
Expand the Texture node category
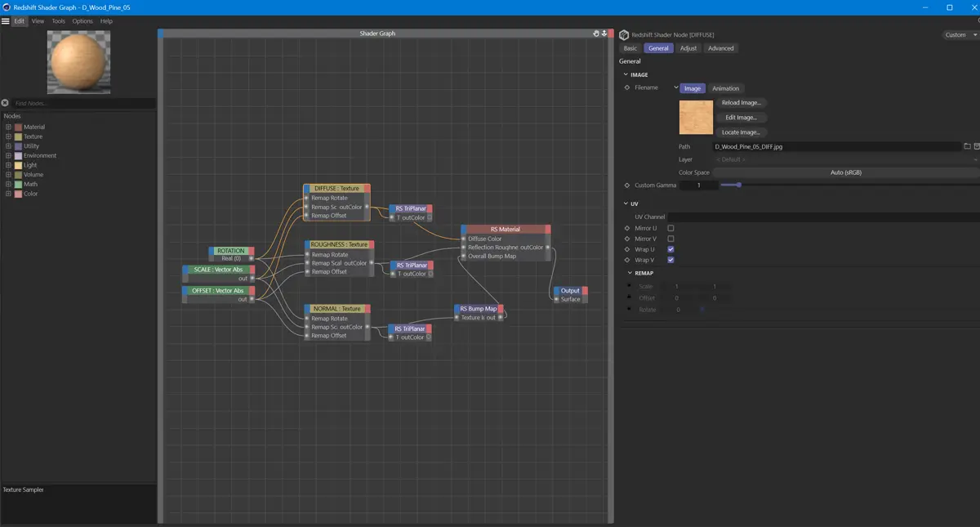point(8,136)
